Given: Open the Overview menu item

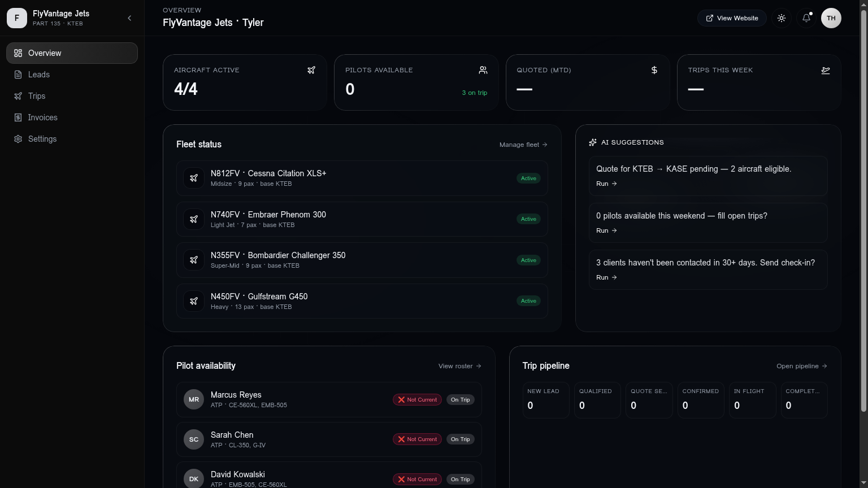Looking at the screenshot, I should (72, 53).
